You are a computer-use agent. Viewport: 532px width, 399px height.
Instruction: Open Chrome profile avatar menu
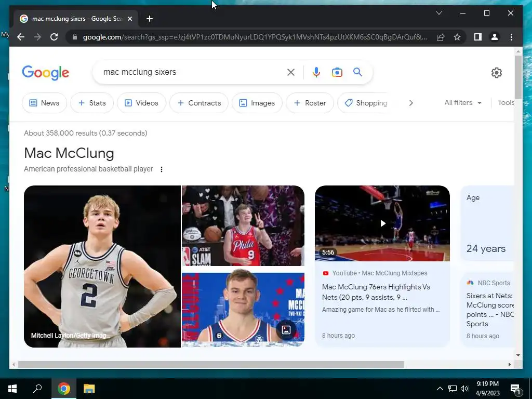click(495, 37)
